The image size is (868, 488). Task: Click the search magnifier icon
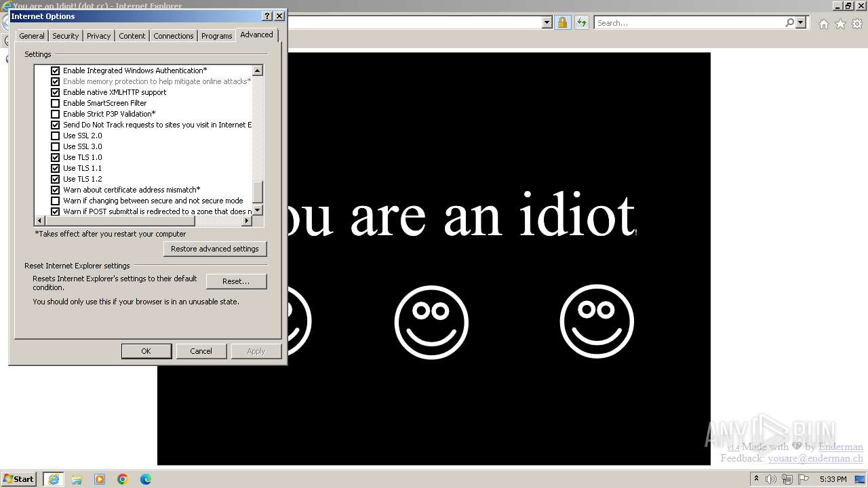(x=789, y=22)
